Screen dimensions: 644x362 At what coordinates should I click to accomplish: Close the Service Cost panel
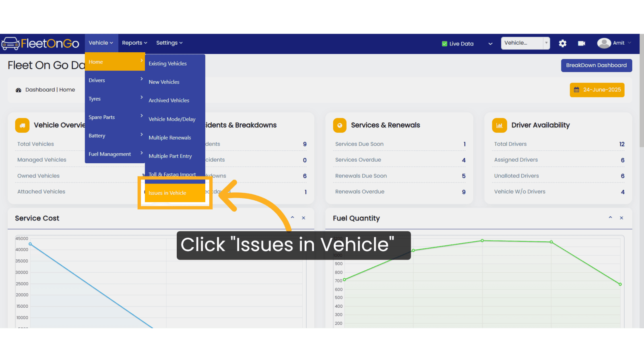point(303,218)
